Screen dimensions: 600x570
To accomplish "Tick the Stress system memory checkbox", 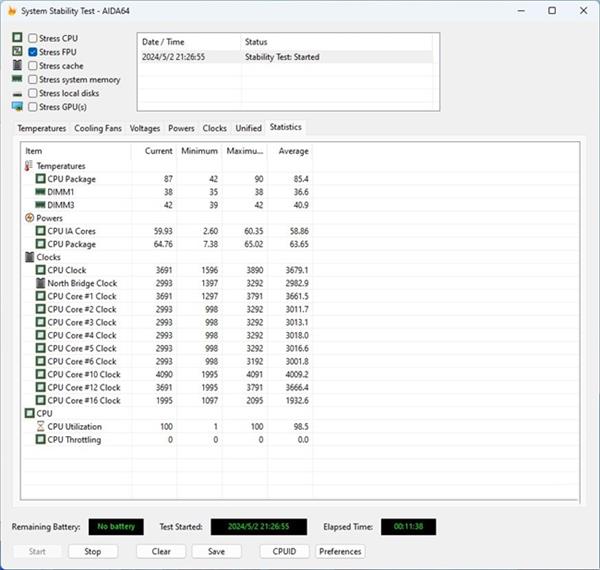I will (x=33, y=80).
